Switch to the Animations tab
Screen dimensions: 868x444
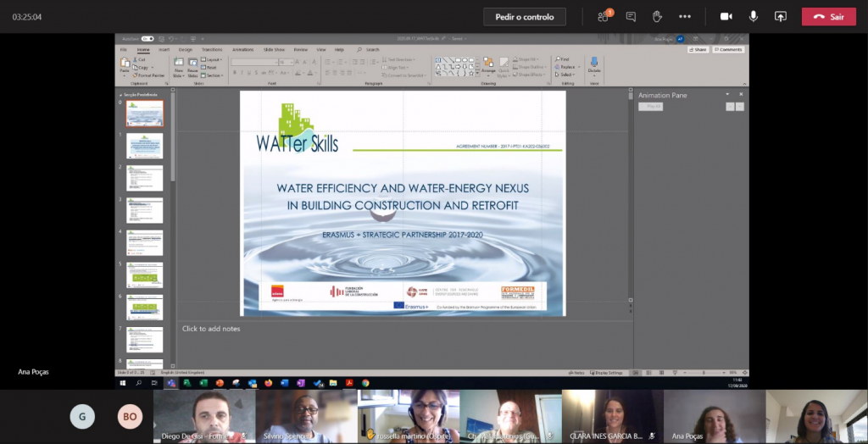coord(243,50)
